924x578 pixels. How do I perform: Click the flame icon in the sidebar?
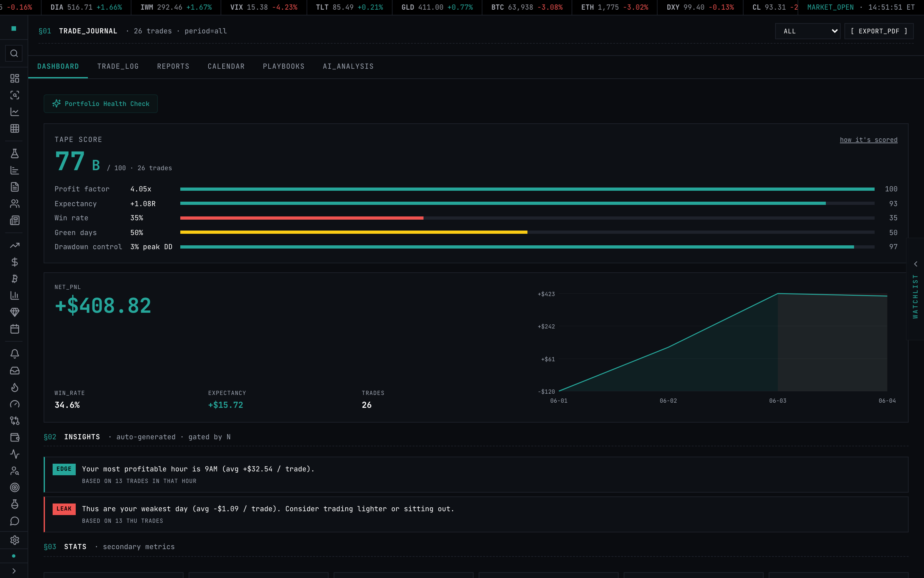(x=14, y=387)
